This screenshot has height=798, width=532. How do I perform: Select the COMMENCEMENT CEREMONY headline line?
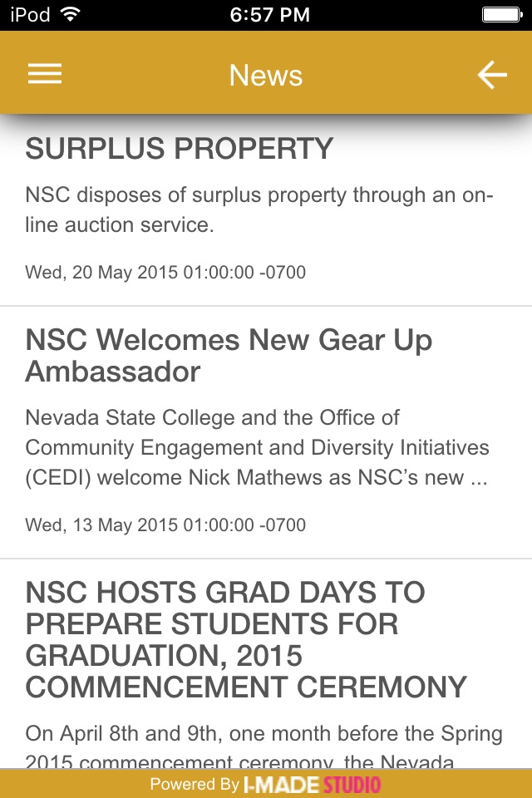click(x=246, y=687)
